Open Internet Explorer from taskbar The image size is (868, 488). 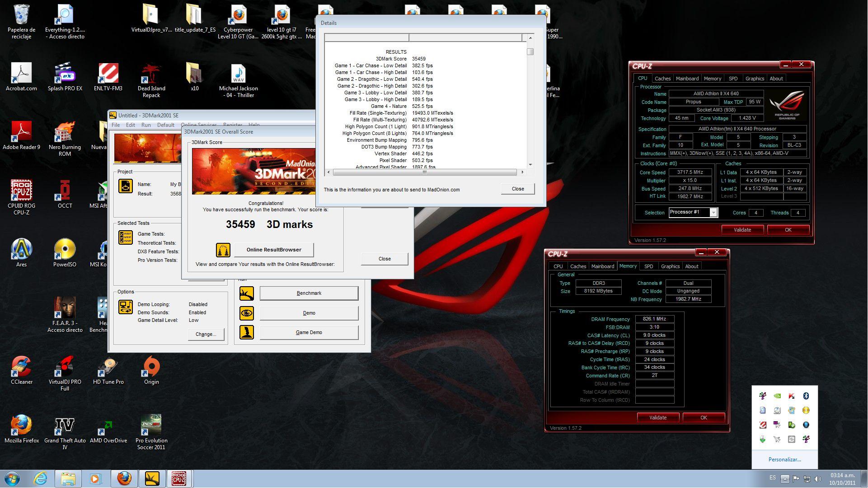tap(41, 479)
